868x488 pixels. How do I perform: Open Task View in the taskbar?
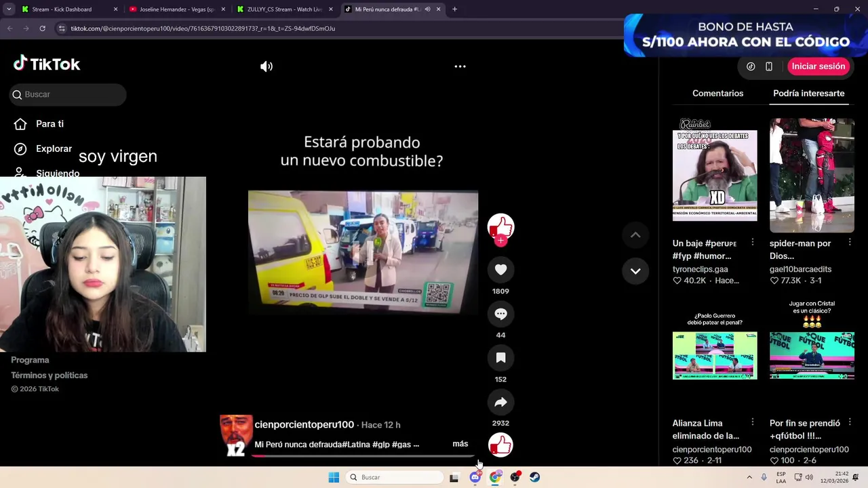click(x=454, y=477)
